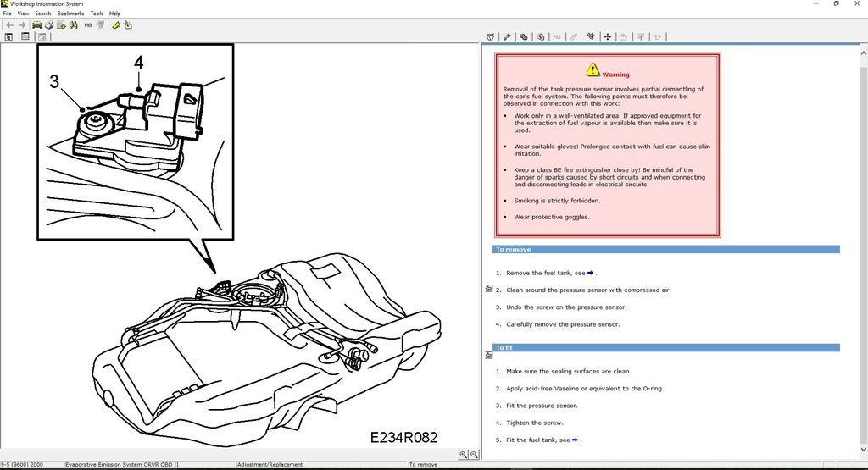Click the binoculars search icon
Screen dimensions: 868x470
pyautogui.click(x=74, y=25)
